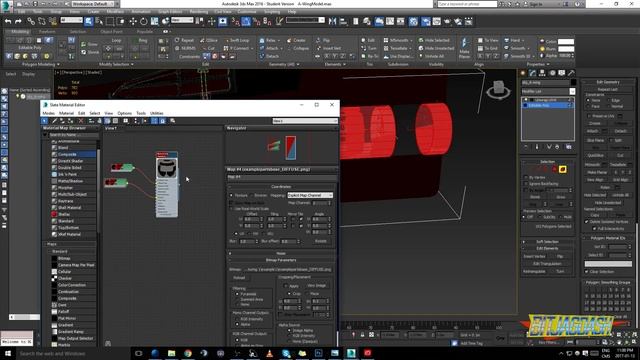Click the Render Production teapot icon
640x360 pixels.
point(448,21)
